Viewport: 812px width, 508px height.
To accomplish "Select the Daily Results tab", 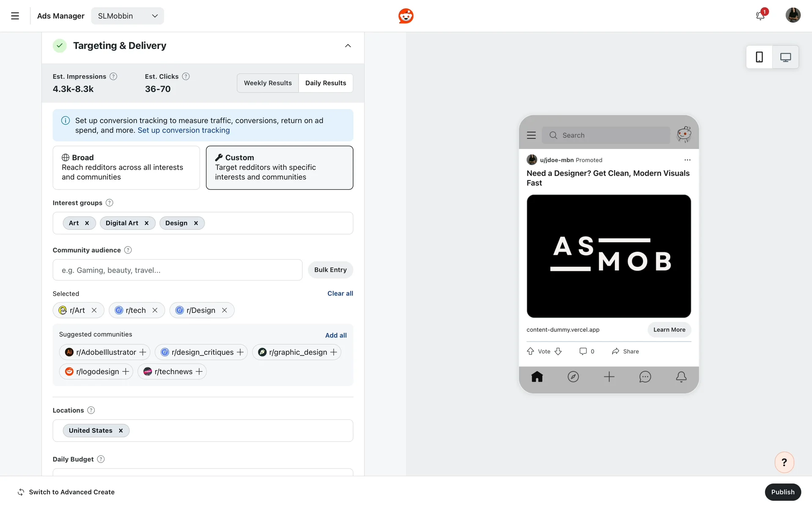I will (x=326, y=83).
